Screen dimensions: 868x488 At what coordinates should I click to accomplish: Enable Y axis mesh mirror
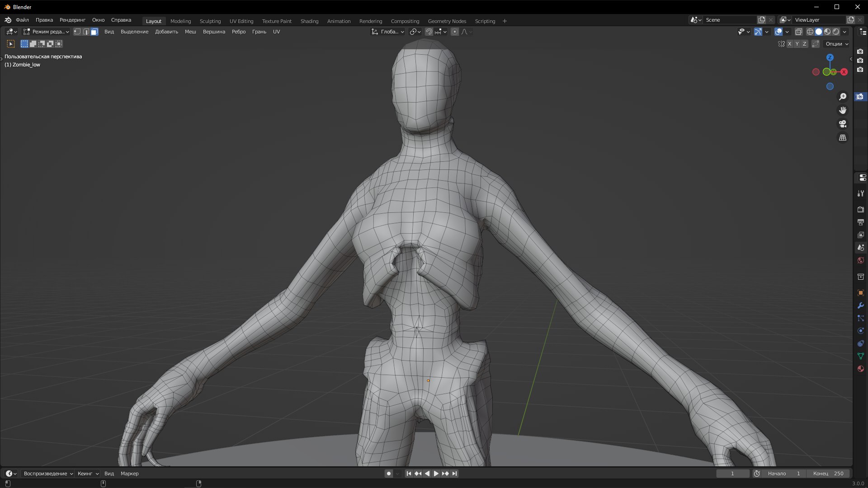click(x=797, y=44)
